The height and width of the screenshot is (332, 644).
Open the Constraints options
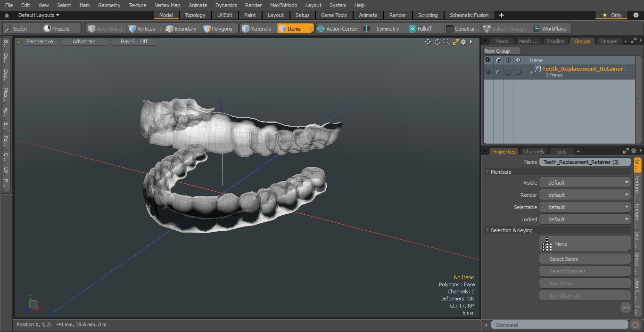pyautogui.click(x=463, y=29)
